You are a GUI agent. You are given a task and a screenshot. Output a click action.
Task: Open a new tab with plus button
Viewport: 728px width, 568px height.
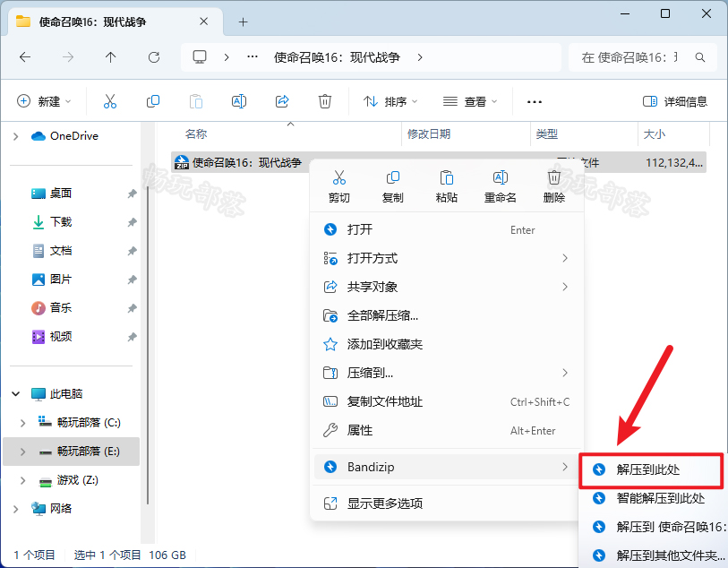[x=243, y=22]
